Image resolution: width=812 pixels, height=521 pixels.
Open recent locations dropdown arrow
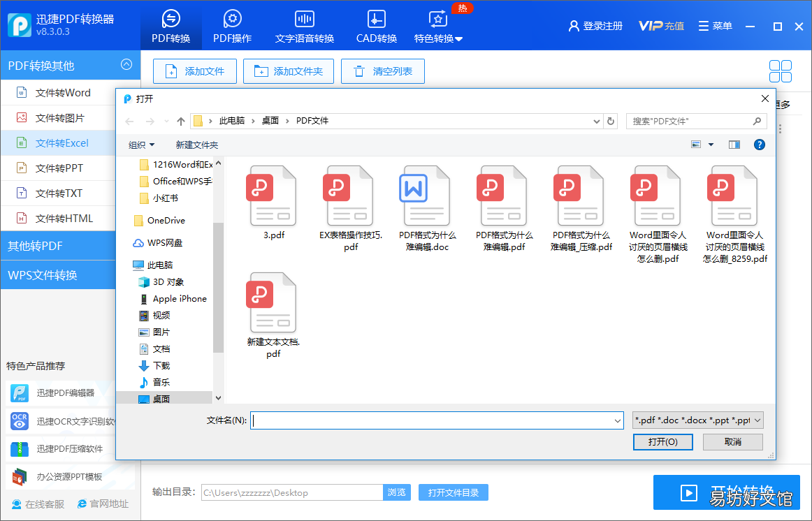point(166,121)
